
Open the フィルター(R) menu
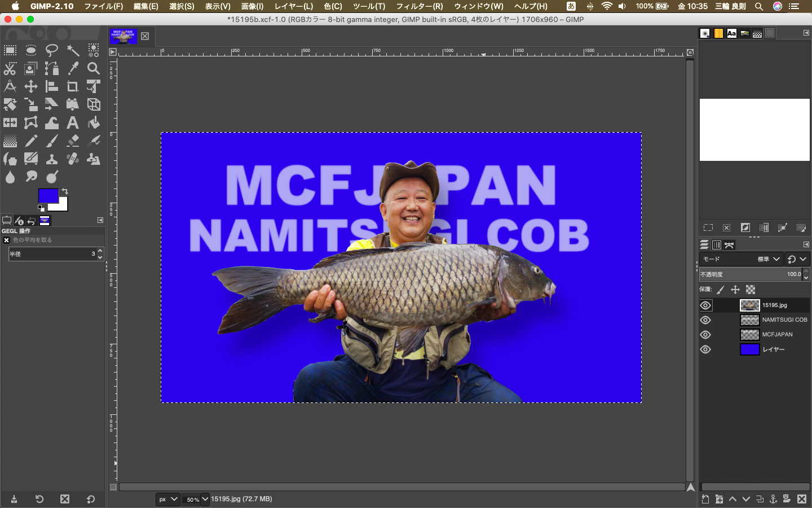419,6
